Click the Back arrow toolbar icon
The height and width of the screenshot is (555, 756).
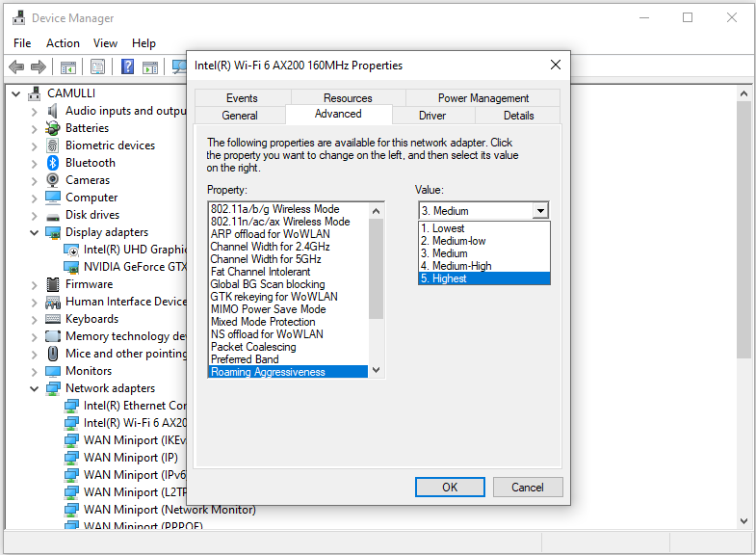pyautogui.click(x=17, y=66)
